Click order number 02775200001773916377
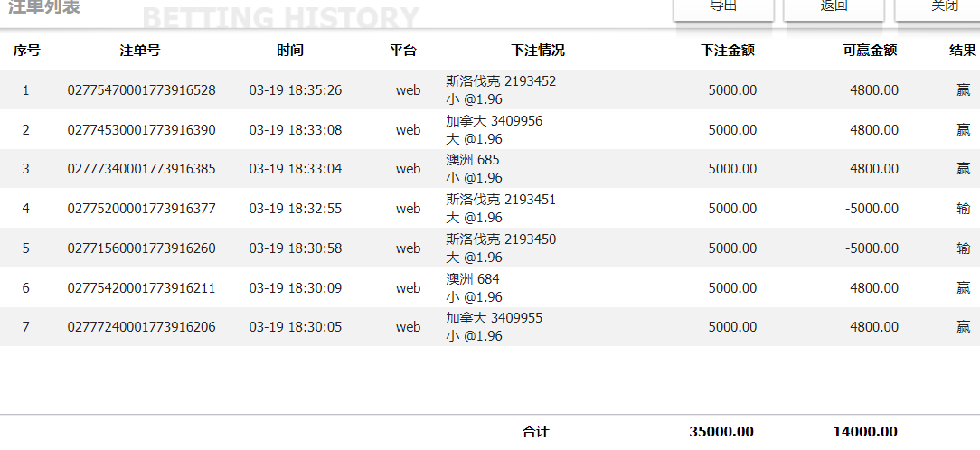The width and height of the screenshot is (980, 450). point(141,209)
